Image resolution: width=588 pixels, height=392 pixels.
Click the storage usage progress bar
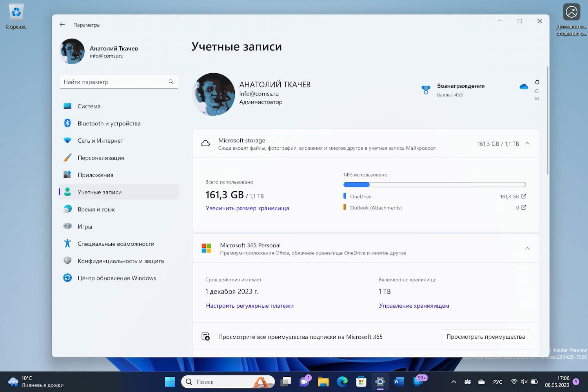click(x=434, y=185)
